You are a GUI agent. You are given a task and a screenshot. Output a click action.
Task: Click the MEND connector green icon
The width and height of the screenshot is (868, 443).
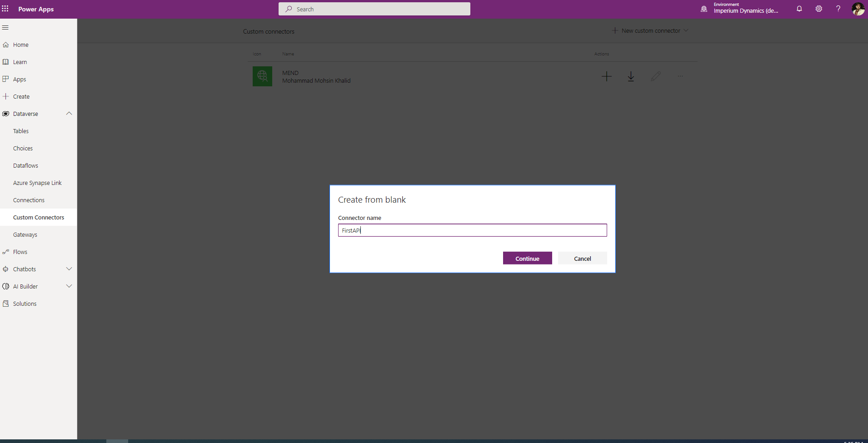point(262,76)
